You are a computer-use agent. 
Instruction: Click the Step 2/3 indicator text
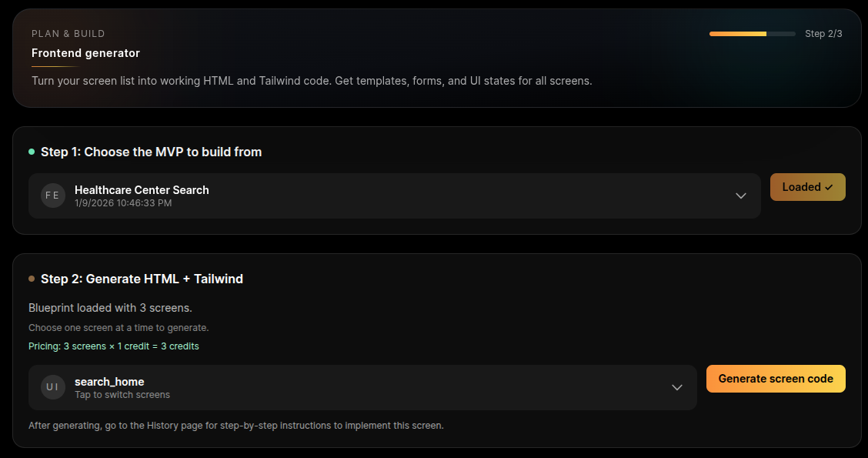click(x=823, y=34)
